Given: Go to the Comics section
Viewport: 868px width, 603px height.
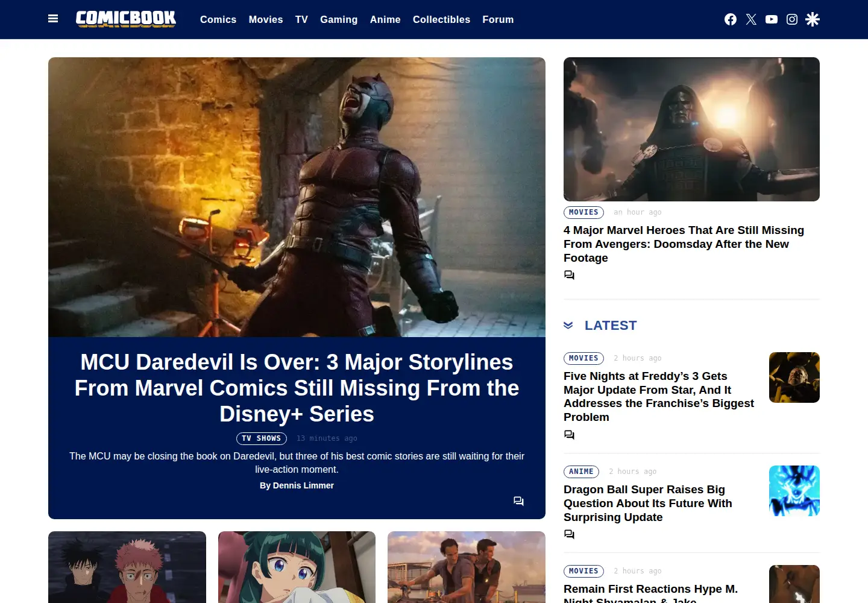Looking at the screenshot, I should [x=218, y=19].
